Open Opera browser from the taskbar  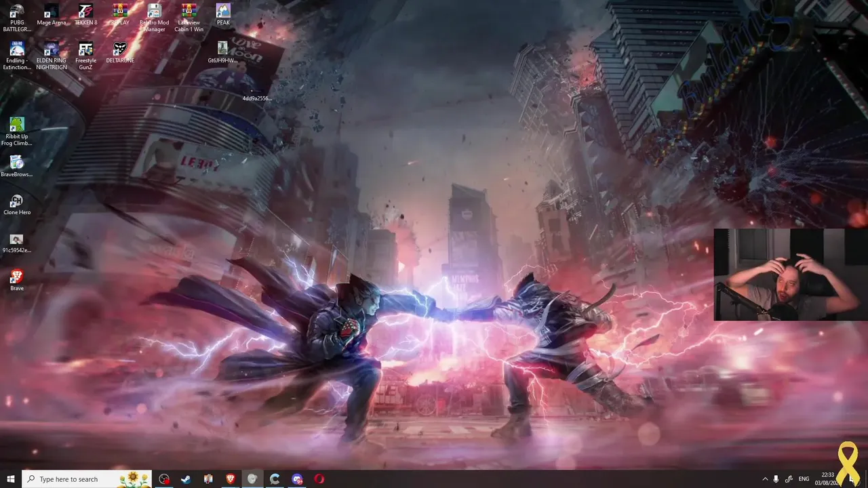pos(319,479)
